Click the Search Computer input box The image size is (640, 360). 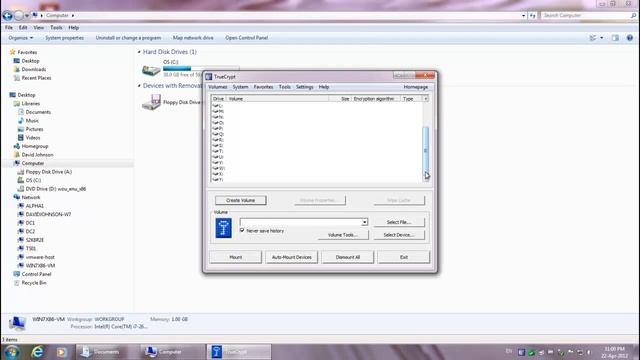point(585,16)
